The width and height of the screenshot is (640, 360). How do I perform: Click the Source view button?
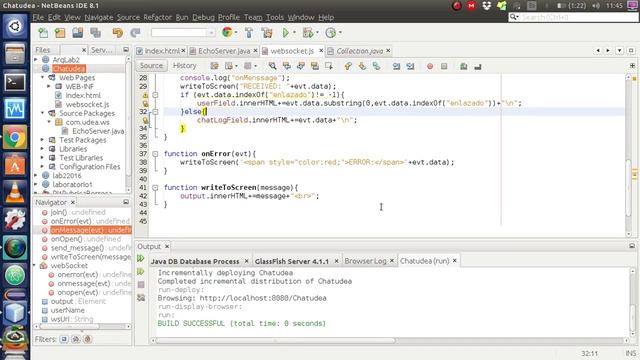click(x=151, y=66)
